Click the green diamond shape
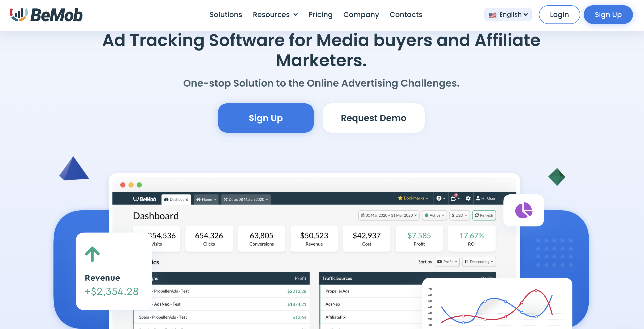This screenshot has height=329, width=644. tap(556, 177)
